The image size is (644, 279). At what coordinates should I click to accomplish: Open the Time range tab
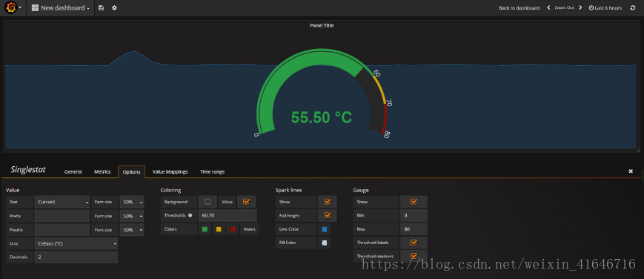(x=212, y=171)
